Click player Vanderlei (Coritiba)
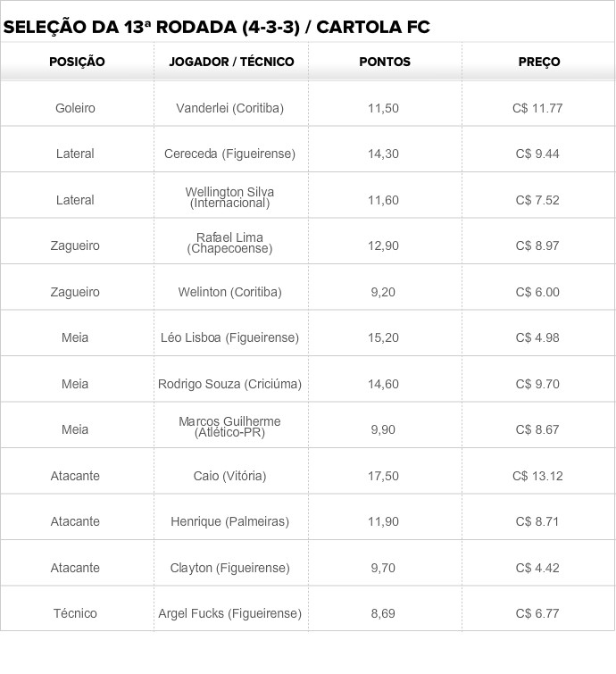 click(230, 108)
